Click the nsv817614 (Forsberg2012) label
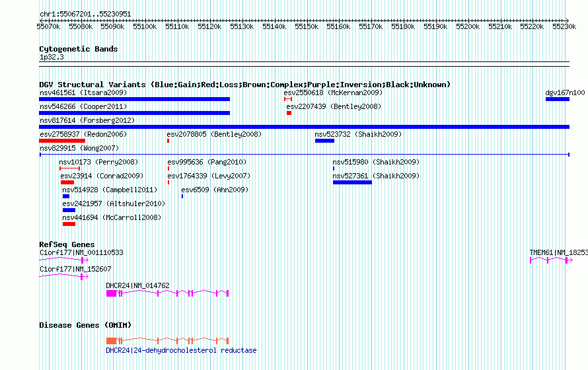 (87, 120)
